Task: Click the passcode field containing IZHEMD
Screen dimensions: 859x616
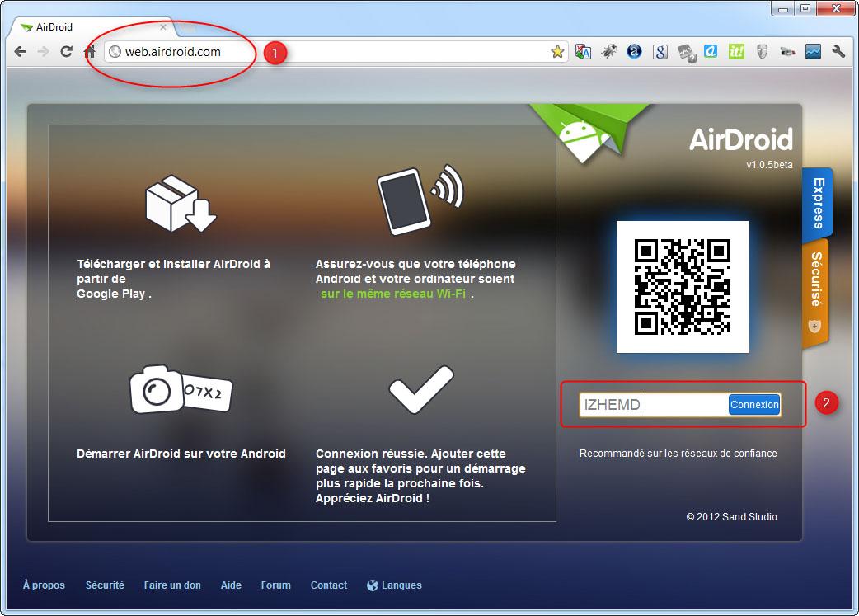Action: [x=654, y=404]
